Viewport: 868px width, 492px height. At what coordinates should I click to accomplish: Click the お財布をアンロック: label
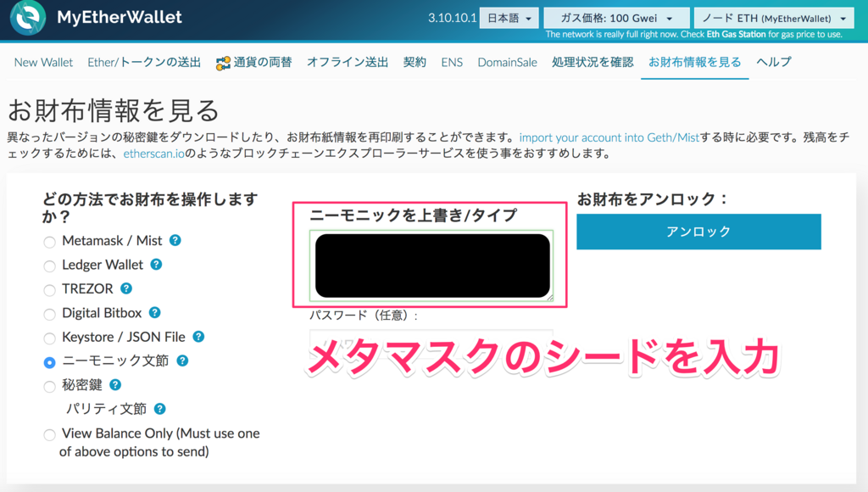coord(652,199)
